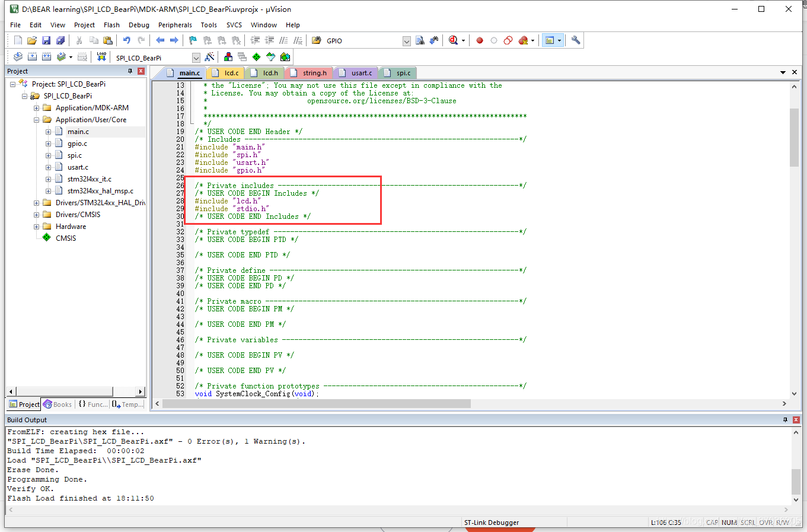This screenshot has height=532, width=807.
Task: Switch to the lcd.c editor tab
Action: pos(226,73)
